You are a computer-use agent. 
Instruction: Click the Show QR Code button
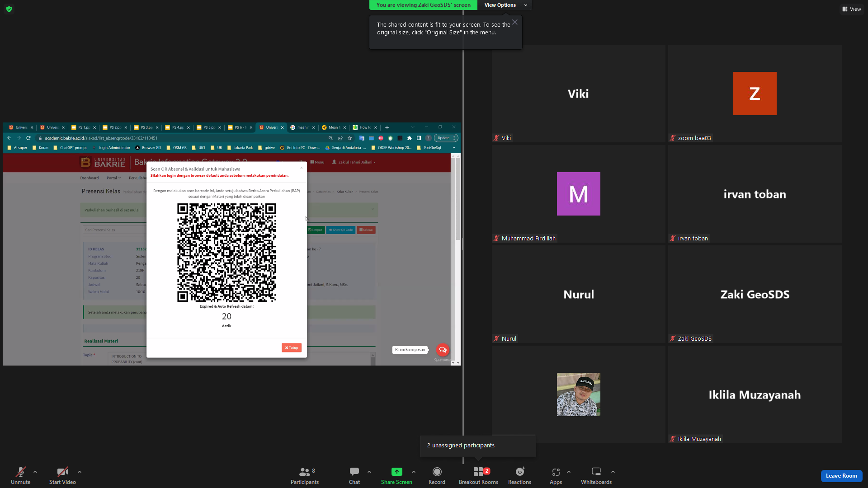click(x=341, y=230)
